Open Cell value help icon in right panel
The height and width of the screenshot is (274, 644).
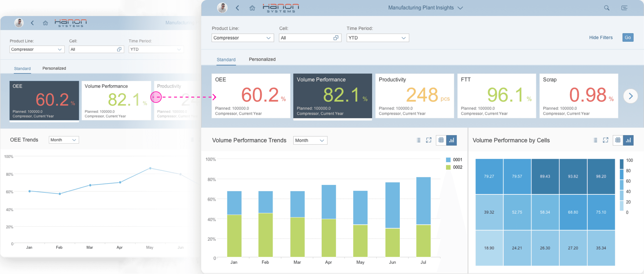[336, 38]
